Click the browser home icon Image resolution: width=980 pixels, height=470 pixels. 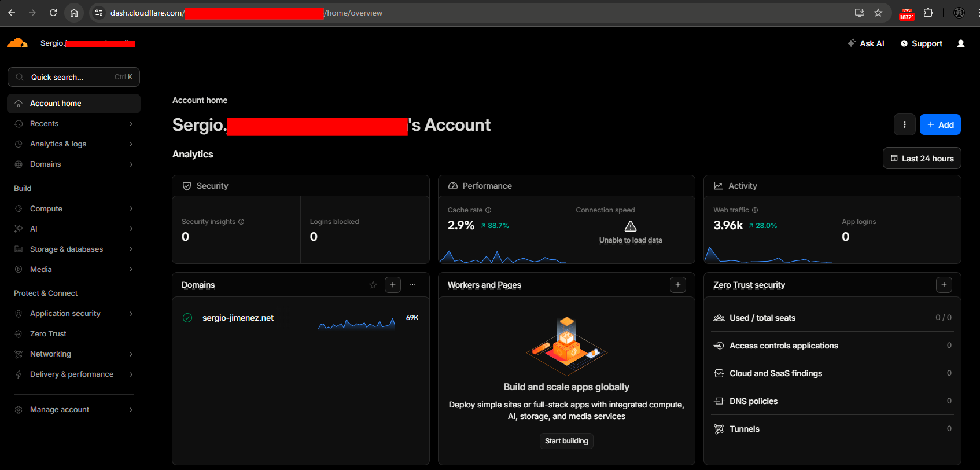(x=74, y=13)
